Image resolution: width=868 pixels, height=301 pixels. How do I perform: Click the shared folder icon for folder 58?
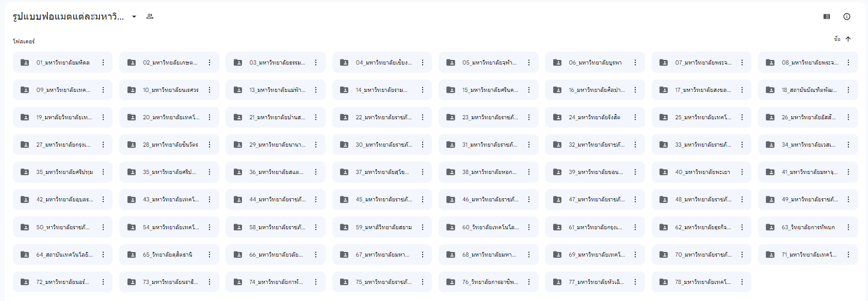(238, 227)
